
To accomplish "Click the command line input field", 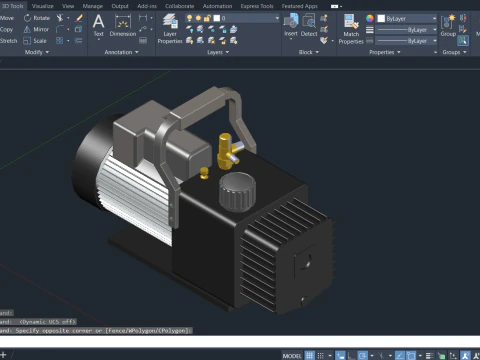I will point(240,341).
